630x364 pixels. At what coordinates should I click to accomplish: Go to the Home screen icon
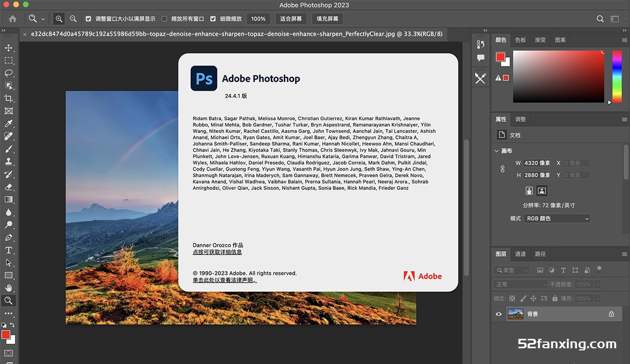pos(13,18)
